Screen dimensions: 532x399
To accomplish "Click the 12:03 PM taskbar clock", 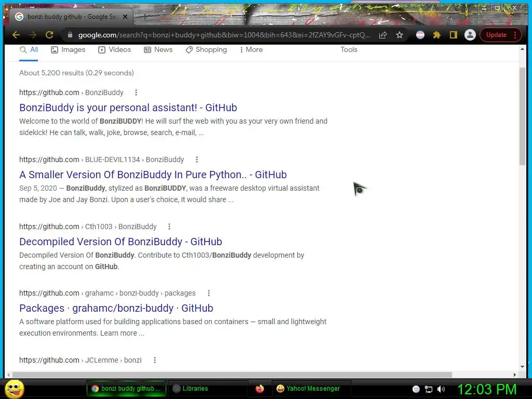I will [487, 389].
